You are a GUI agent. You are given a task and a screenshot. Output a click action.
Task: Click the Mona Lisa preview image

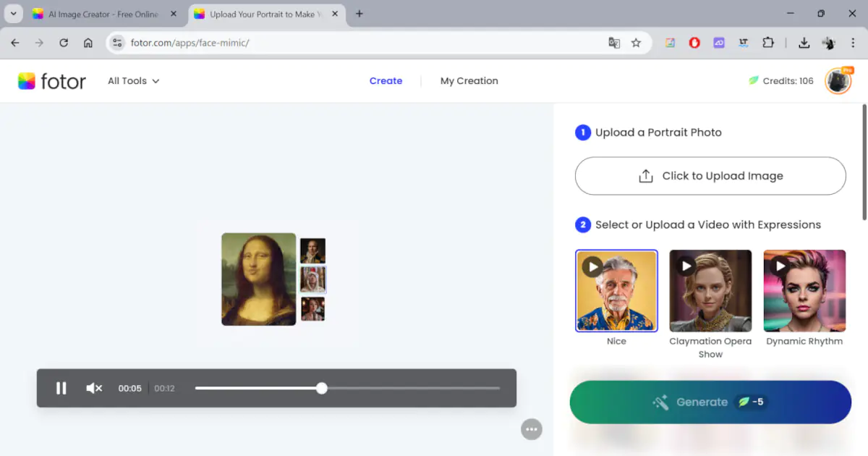[x=258, y=279]
